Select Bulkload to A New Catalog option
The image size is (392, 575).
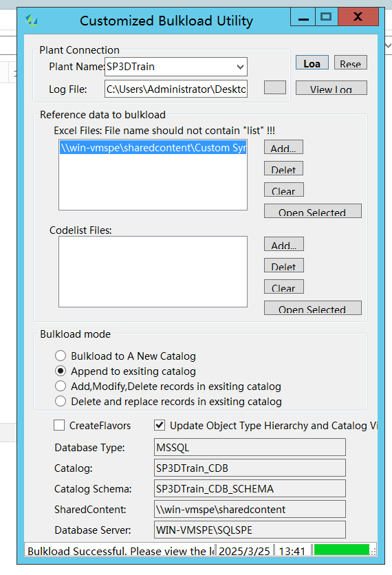tap(61, 356)
